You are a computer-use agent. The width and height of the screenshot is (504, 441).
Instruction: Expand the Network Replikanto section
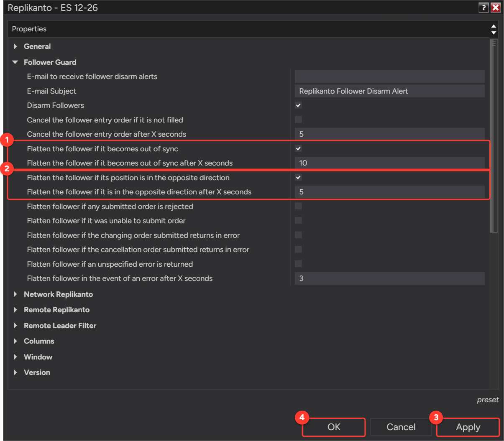tap(15, 294)
